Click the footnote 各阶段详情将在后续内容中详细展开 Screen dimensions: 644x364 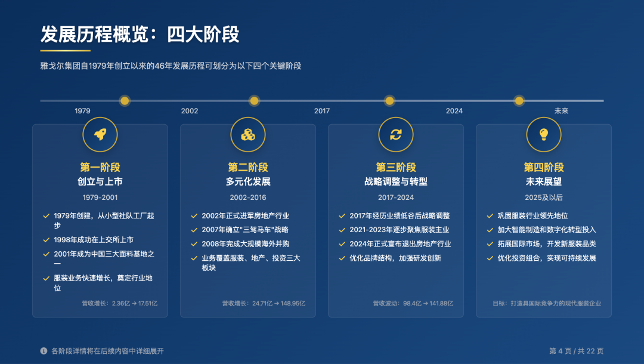[x=107, y=351]
